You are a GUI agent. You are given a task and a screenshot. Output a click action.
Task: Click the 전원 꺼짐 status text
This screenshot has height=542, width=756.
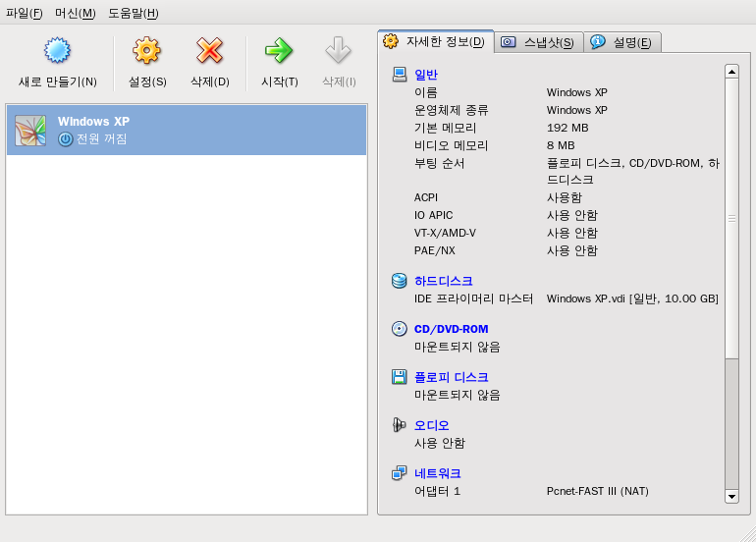coord(102,138)
